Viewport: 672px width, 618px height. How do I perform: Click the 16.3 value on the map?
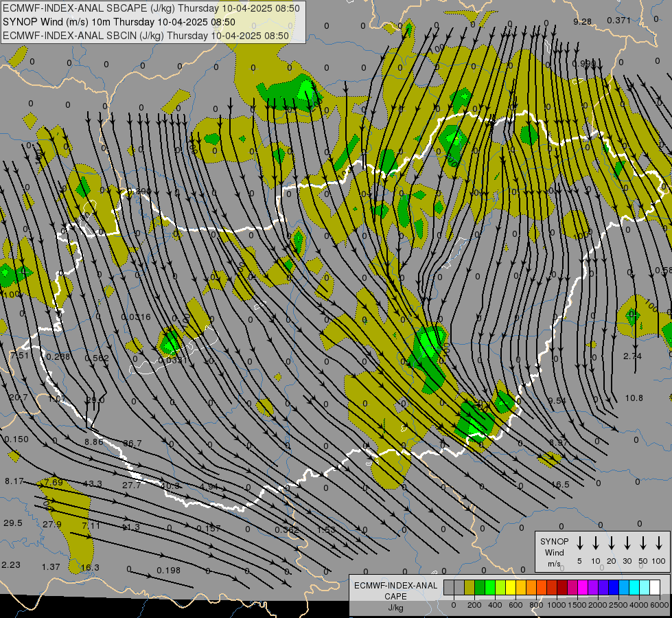pos(90,567)
